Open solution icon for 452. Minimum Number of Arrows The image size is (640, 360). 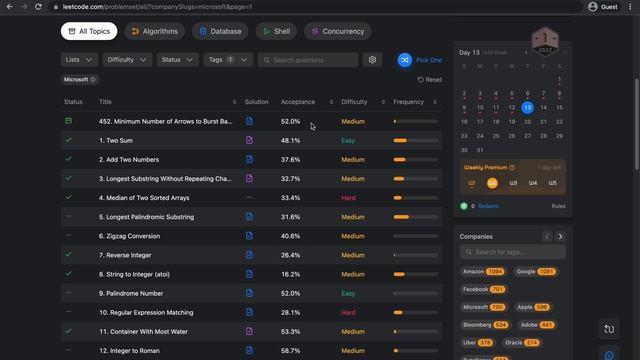(249, 121)
